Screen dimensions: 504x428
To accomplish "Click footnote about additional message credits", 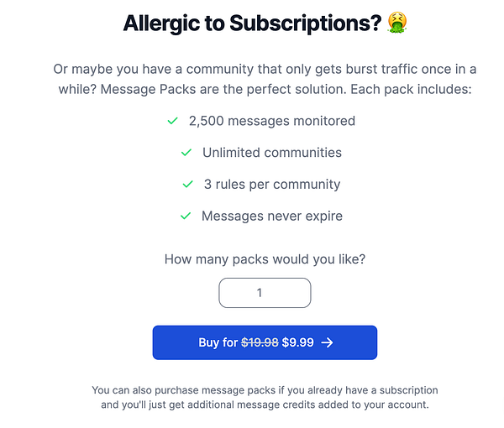I will pos(265,397).
